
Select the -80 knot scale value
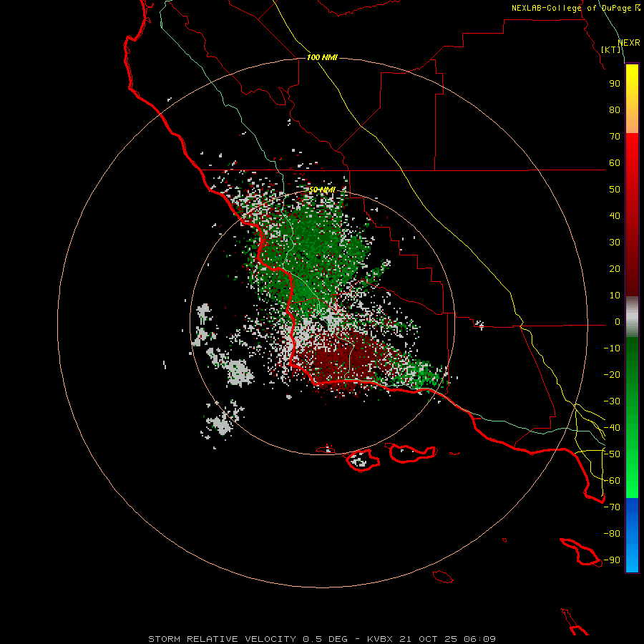612,534
